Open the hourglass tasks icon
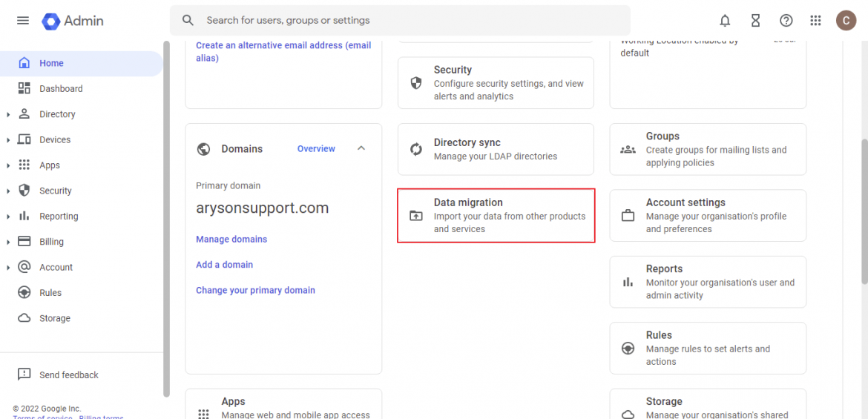 pyautogui.click(x=755, y=21)
